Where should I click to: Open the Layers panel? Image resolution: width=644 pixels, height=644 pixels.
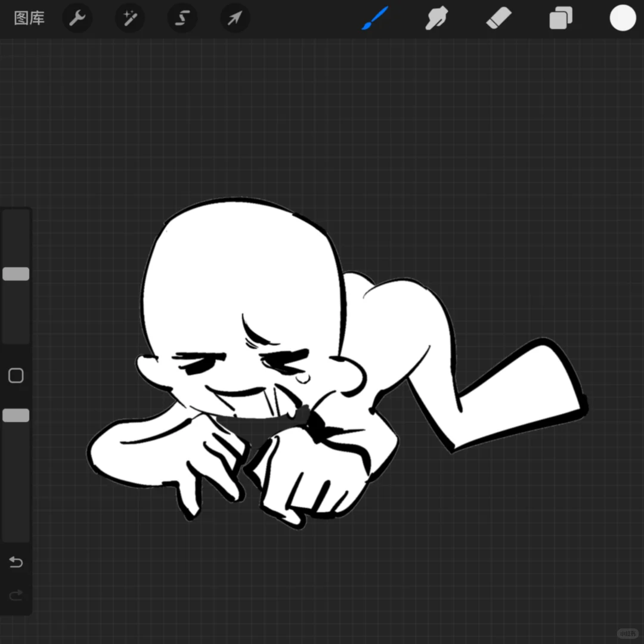coord(561,18)
